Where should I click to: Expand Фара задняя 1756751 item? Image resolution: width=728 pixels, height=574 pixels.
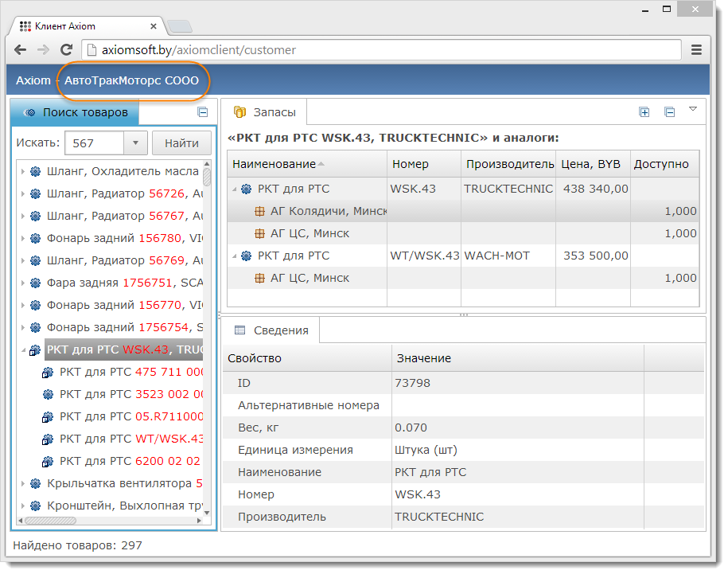click(23, 283)
